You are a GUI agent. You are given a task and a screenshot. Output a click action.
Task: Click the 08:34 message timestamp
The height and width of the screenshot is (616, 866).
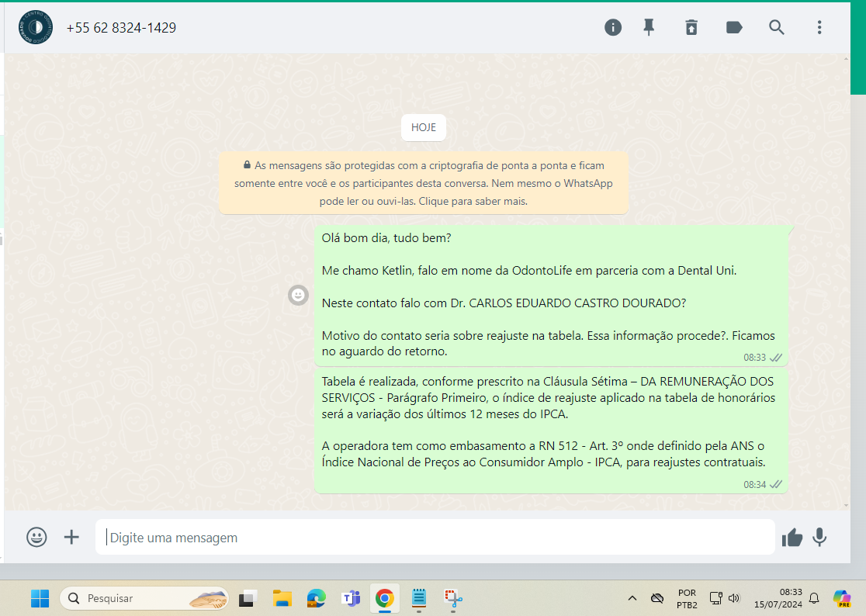click(x=754, y=485)
